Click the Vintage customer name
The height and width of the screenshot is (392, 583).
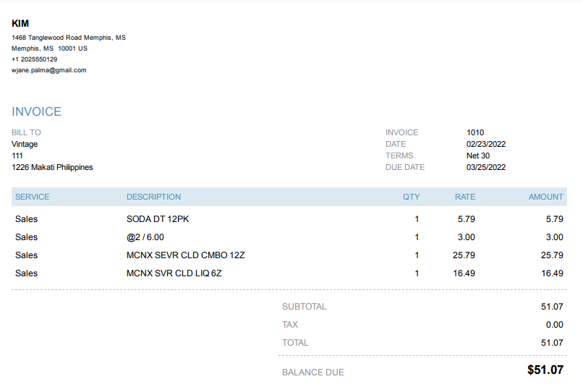[25, 144]
